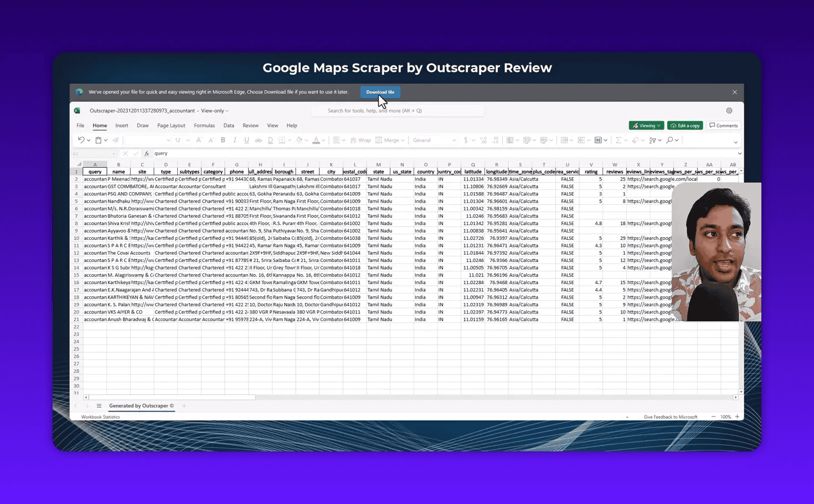Click the Sort and Filter icon
Viewport: 814px width, 504px height.
(x=653, y=140)
